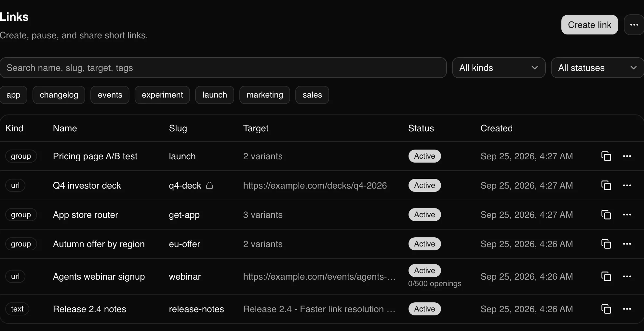644x331 pixels.
Task: Toggle the launch tag filter
Action: (215, 95)
